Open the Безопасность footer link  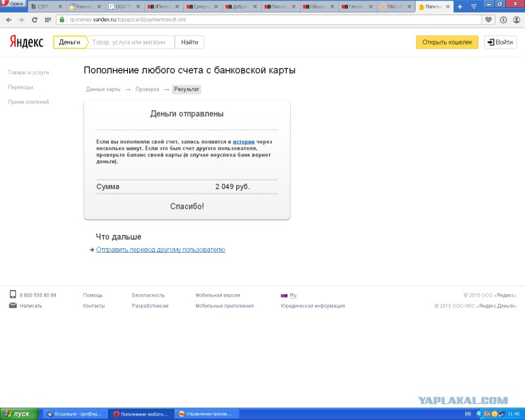click(148, 295)
